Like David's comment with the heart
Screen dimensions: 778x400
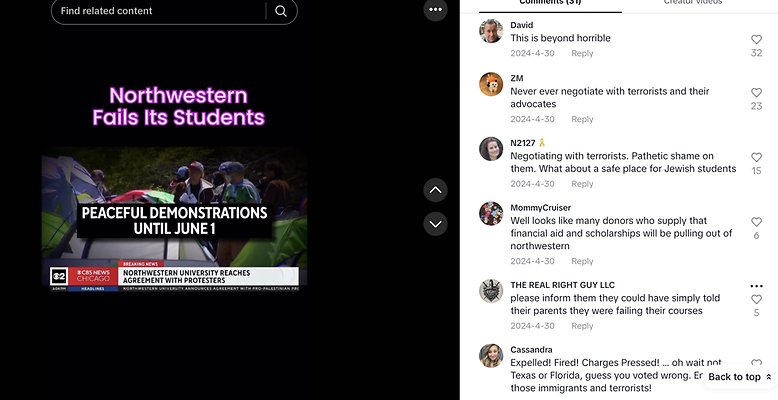[756, 40]
